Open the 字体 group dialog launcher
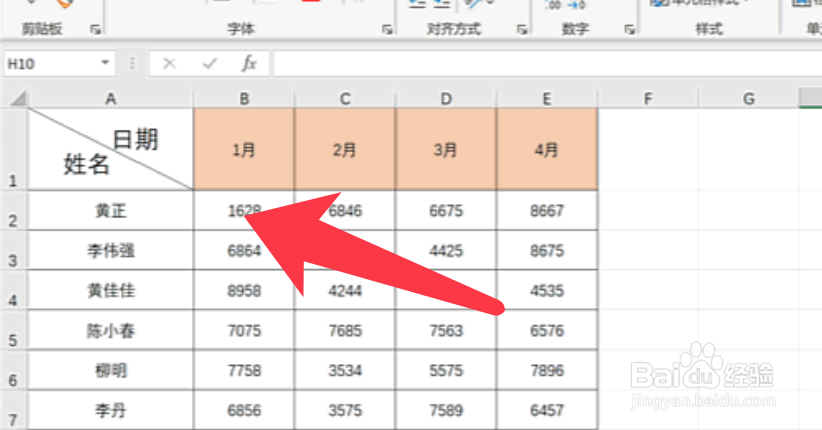Viewport: 822px width, 430px height. (x=387, y=30)
